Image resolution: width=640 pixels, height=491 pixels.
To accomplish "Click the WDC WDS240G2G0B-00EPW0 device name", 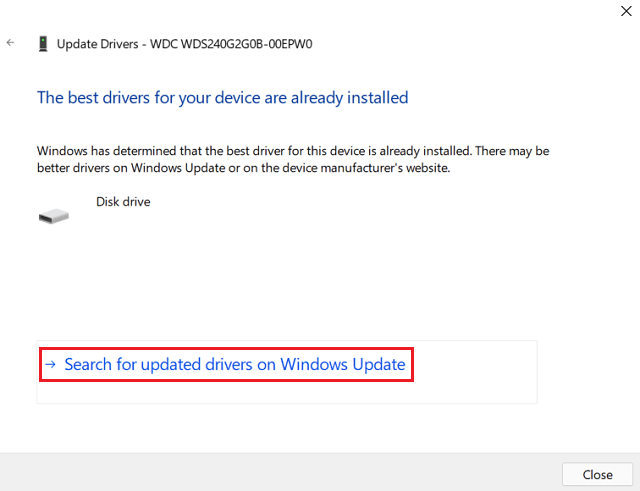I will point(248,44).
